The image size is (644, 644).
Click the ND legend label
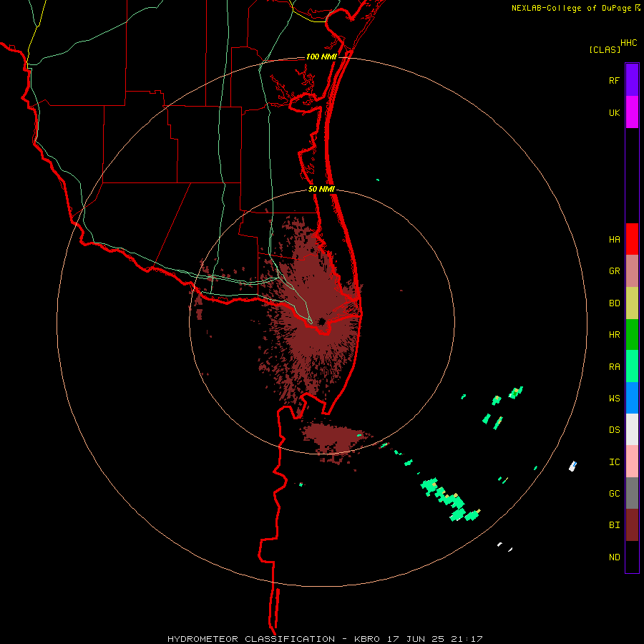click(614, 557)
